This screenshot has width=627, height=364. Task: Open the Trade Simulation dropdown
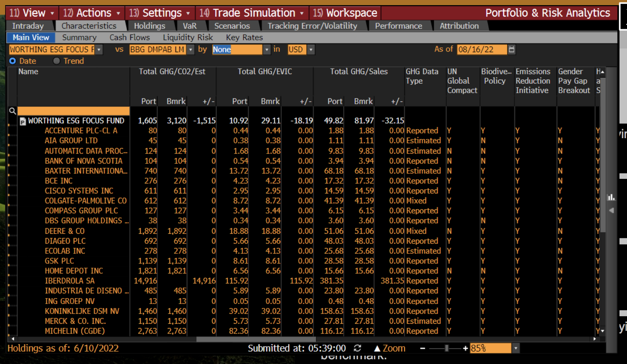click(x=252, y=13)
